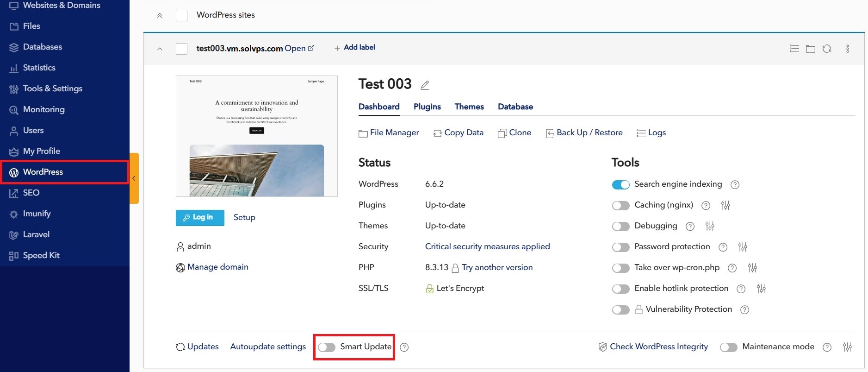Check the WordPress sites select-all checkbox
Image resolution: width=868 pixels, height=372 pixels.
coord(181,15)
